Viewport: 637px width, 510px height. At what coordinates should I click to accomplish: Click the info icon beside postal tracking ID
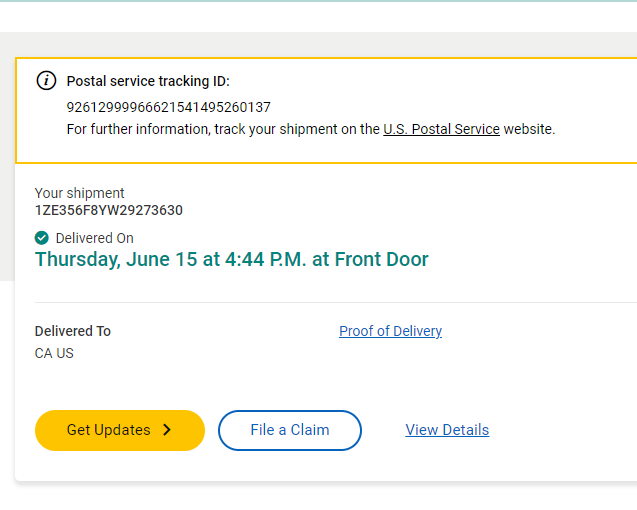coord(46,81)
